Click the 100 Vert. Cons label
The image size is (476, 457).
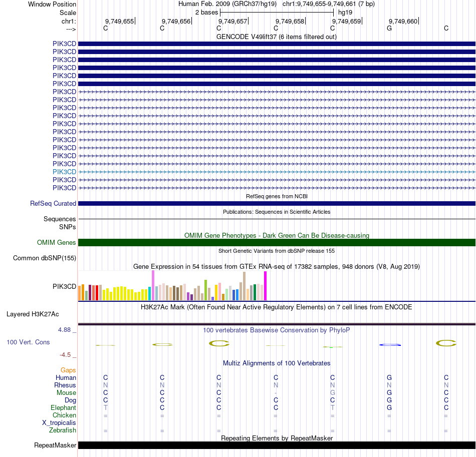[28, 342]
